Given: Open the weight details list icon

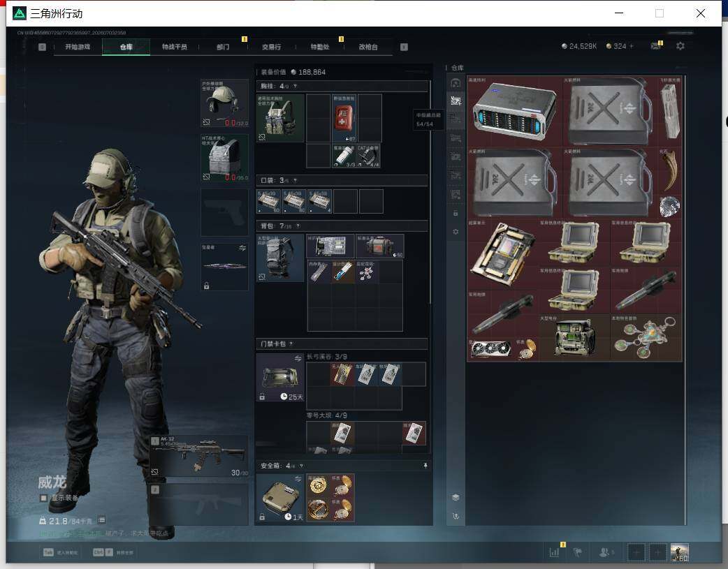Looking at the screenshot, I should [x=102, y=520].
